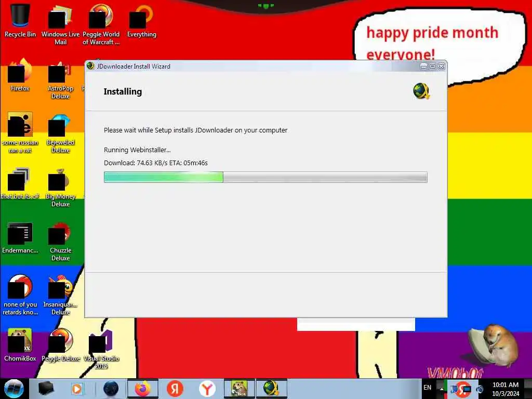Click the JDownloader title bar icon

click(90, 66)
